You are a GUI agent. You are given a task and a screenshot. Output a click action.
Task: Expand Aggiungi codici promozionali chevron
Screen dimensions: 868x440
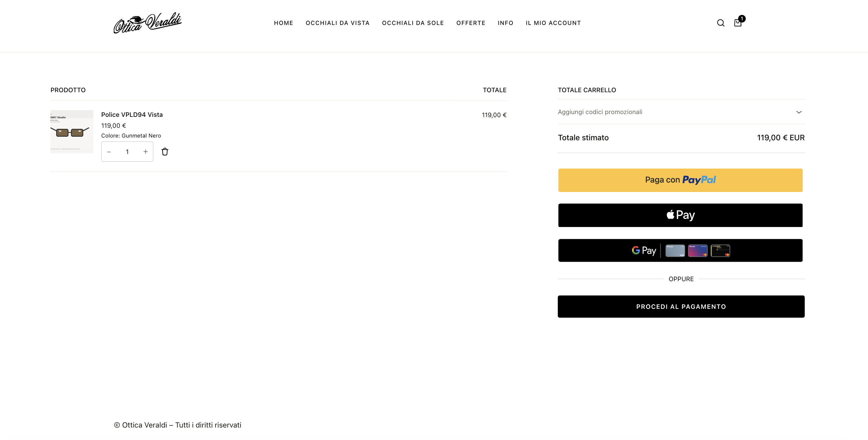(x=799, y=112)
